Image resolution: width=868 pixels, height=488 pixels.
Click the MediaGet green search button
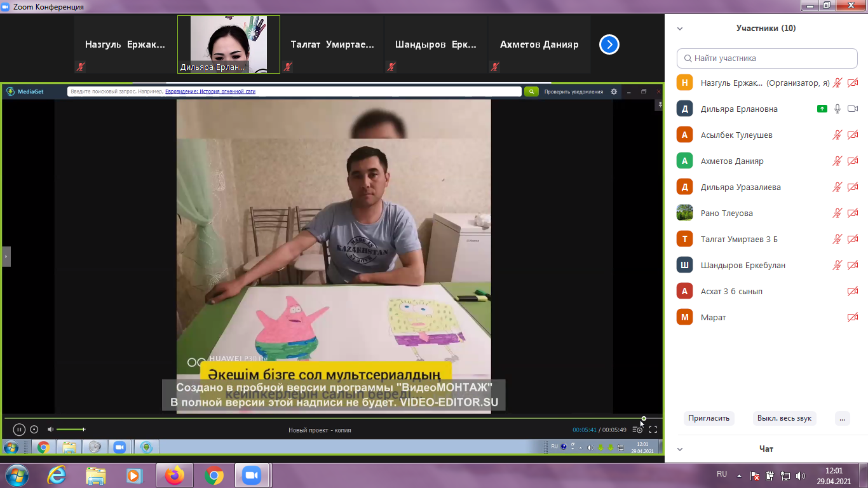click(531, 91)
